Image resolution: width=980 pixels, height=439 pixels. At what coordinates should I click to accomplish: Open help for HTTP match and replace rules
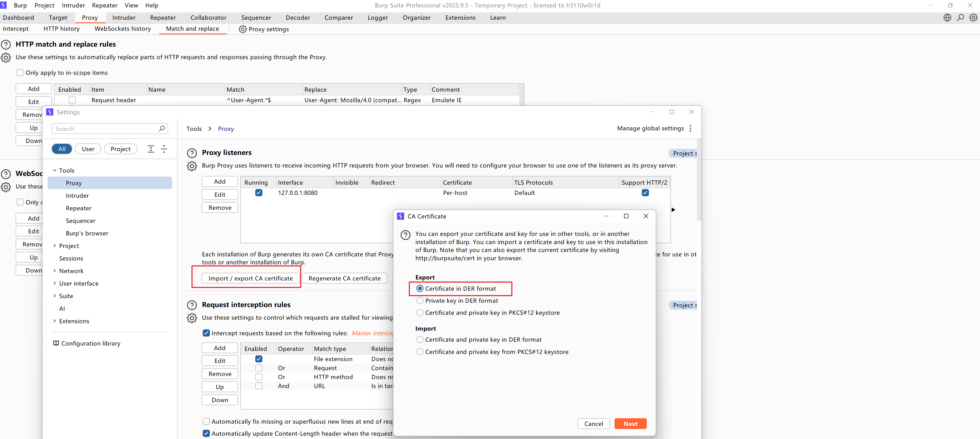coord(6,45)
